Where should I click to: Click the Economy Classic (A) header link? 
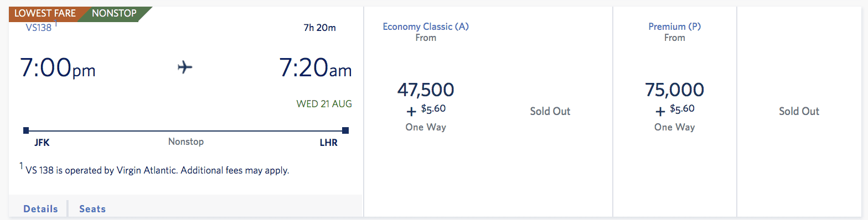point(426,27)
